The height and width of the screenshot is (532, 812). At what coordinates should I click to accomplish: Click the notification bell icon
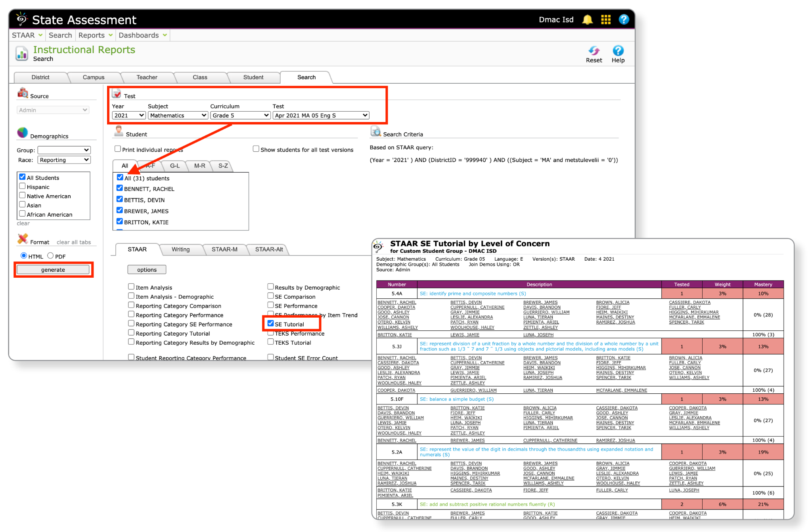point(587,20)
